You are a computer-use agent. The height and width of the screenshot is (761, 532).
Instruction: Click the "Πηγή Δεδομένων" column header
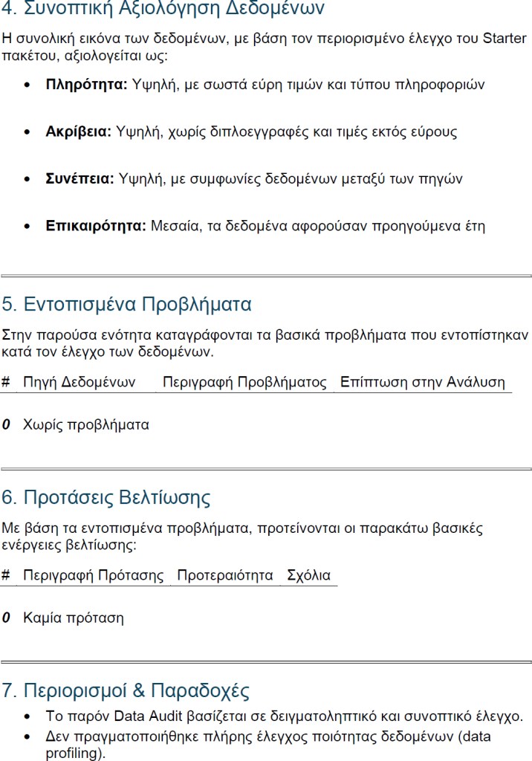80,383
